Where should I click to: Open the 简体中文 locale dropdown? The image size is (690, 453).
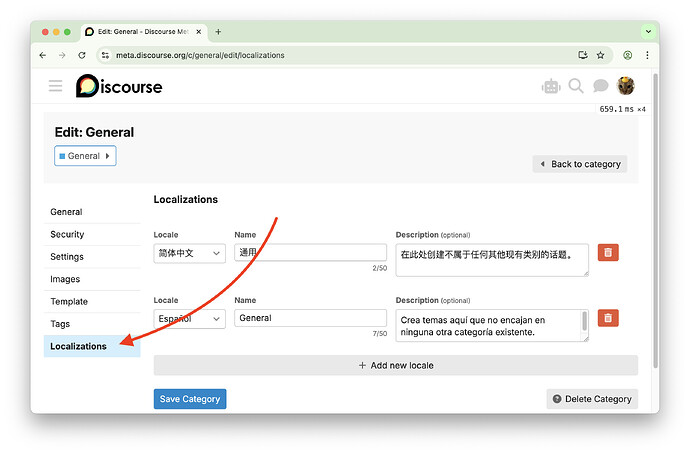click(x=189, y=253)
